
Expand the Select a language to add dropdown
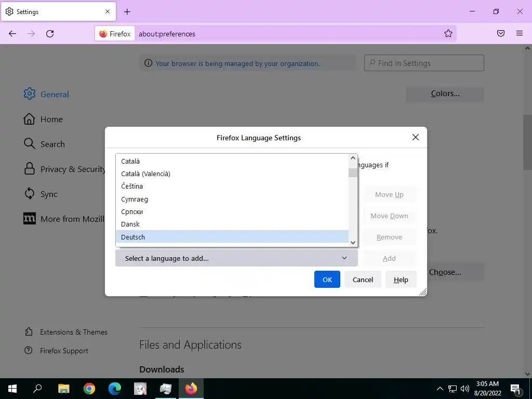236,258
